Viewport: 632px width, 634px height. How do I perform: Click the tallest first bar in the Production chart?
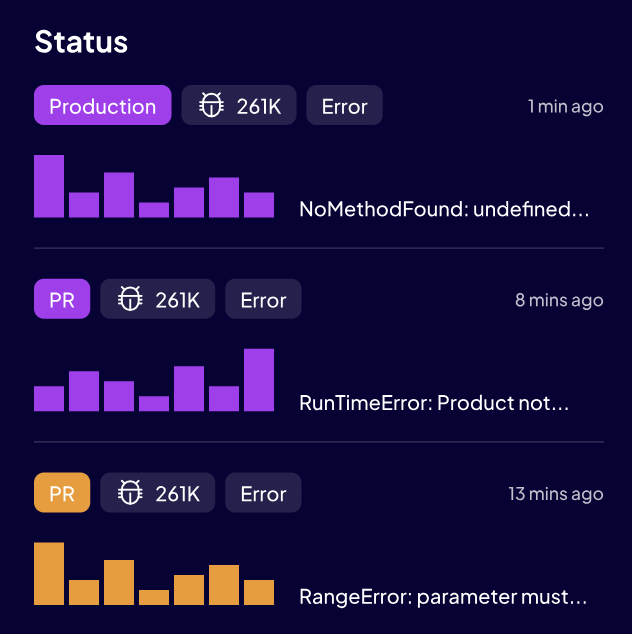(49, 186)
